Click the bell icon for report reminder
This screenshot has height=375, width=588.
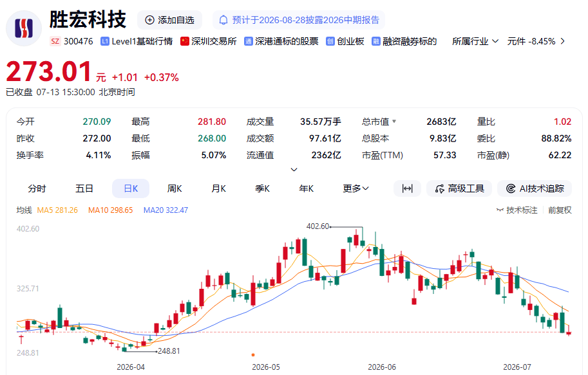point(223,20)
